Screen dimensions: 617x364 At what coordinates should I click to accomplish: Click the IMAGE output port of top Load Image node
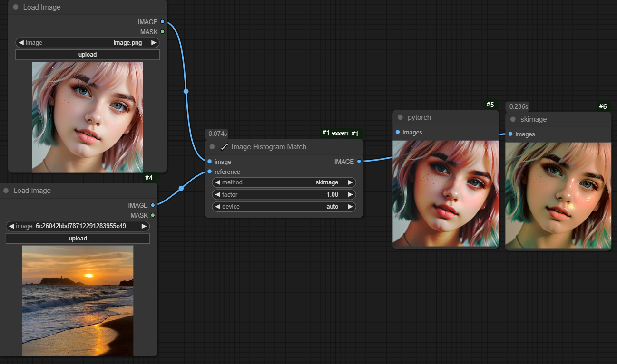(x=163, y=22)
